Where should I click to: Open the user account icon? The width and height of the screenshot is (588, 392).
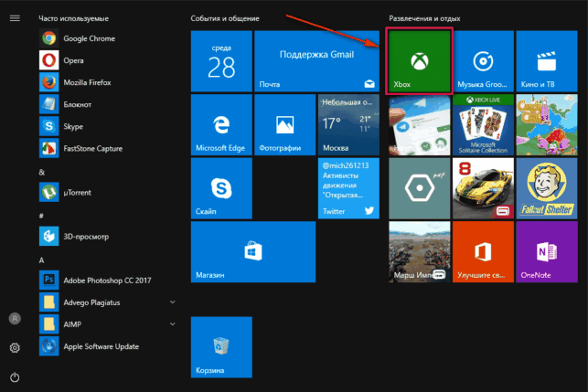[x=15, y=319]
